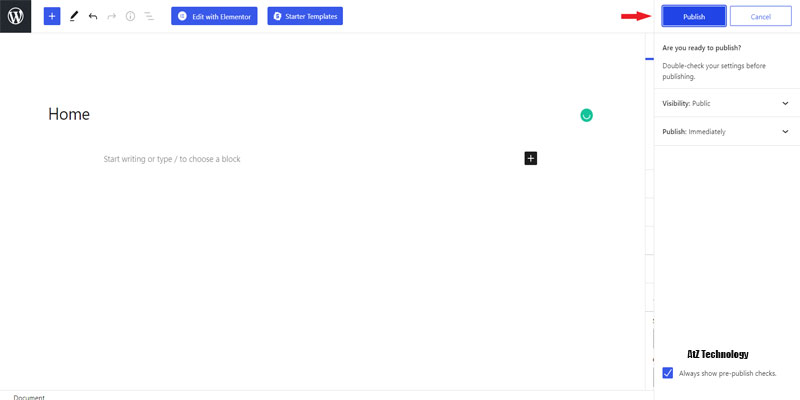The width and height of the screenshot is (800, 400).
Task: Expand the Publish: Immediately section
Action: coord(727,132)
